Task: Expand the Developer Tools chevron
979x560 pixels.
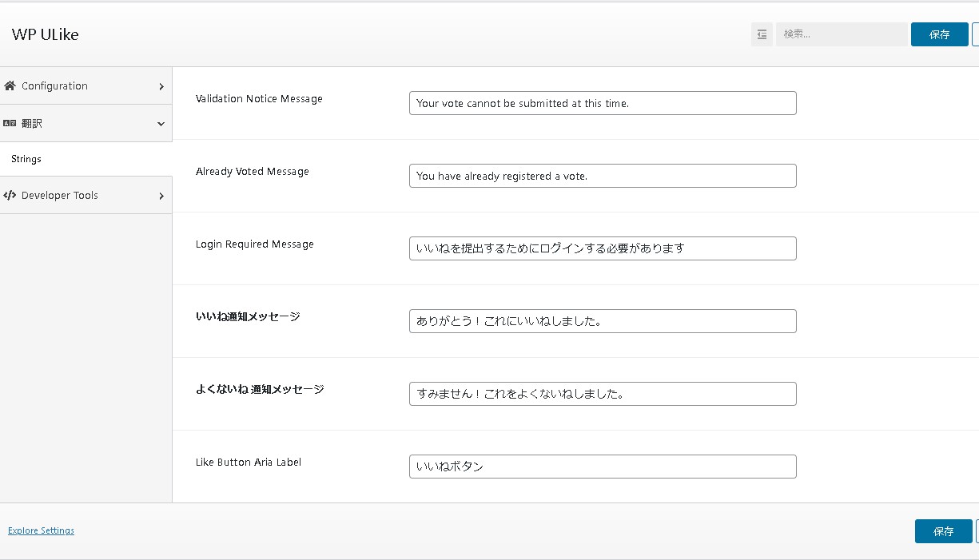Action: point(161,195)
